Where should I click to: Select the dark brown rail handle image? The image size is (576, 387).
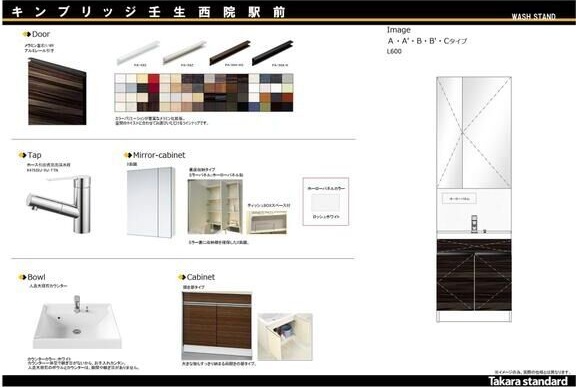[230, 53]
